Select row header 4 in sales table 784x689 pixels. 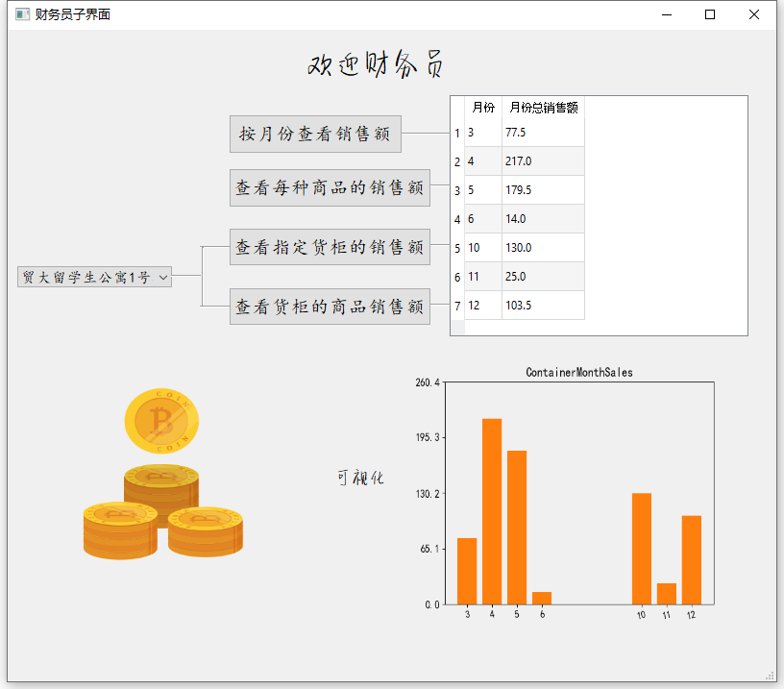coord(457,219)
